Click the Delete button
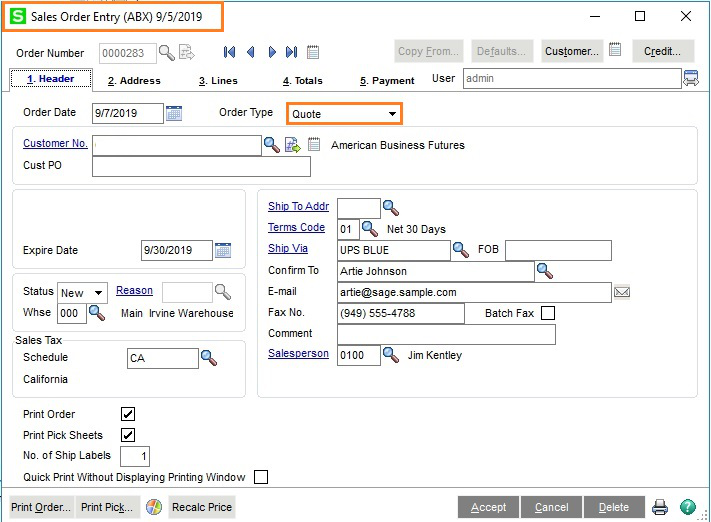The image size is (711, 522). [x=614, y=507]
